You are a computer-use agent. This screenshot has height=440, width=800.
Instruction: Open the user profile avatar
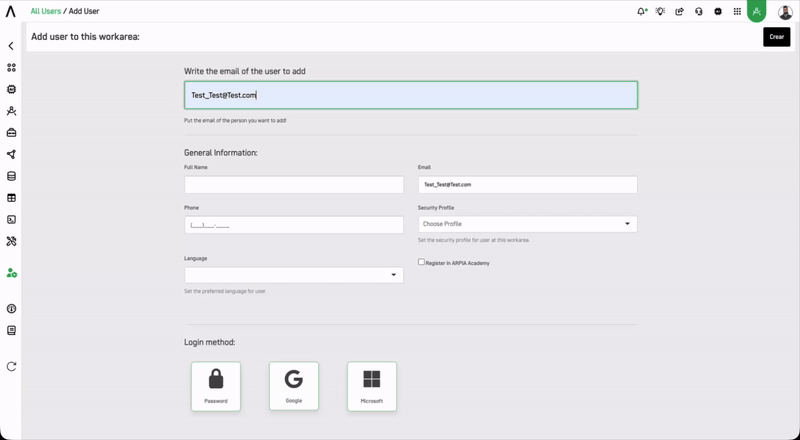click(x=785, y=12)
